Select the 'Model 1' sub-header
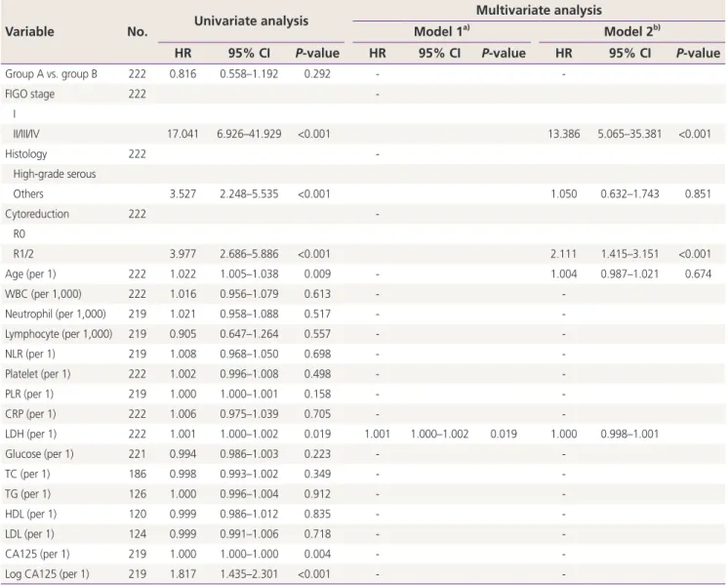The image size is (728, 586). click(441, 31)
